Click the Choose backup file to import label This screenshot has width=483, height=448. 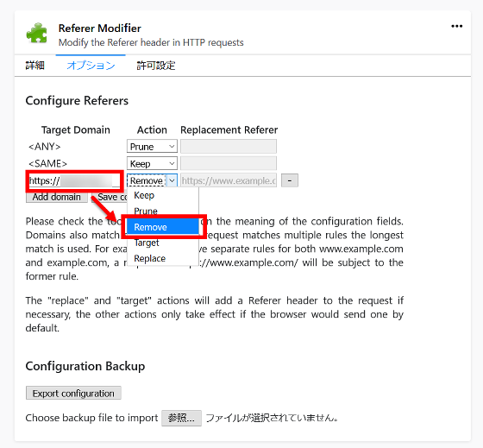[x=91, y=418]
